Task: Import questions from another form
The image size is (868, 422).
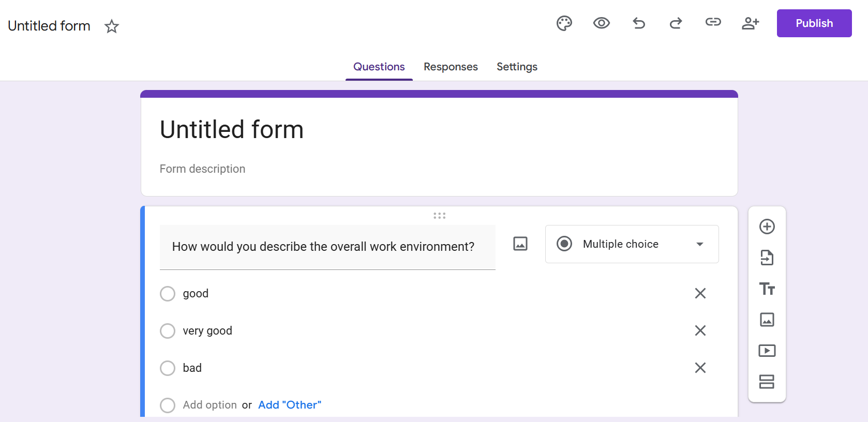Action: (767, 258)
